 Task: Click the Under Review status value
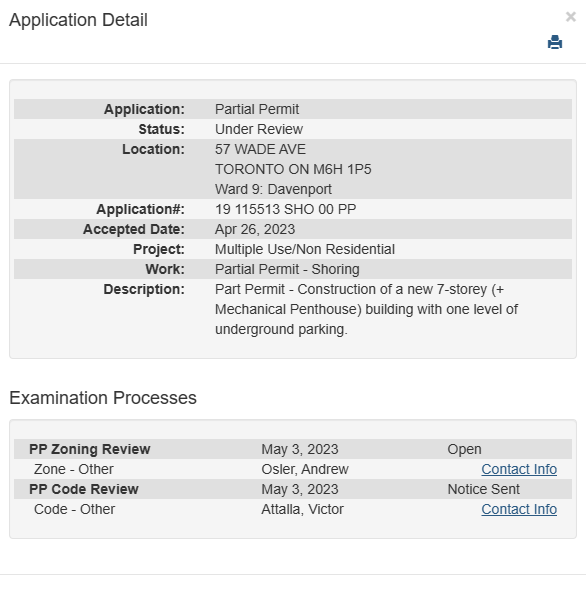point(259,129)
